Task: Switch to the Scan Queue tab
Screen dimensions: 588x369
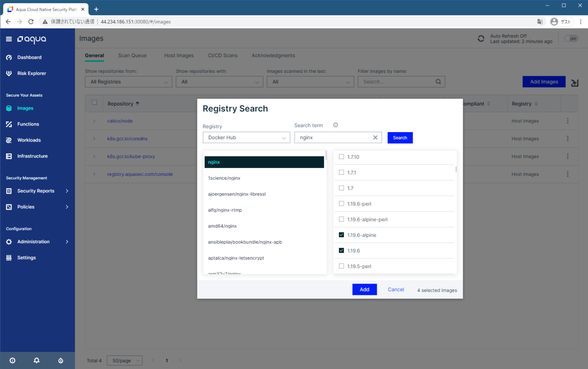Action: tap(132, 56)
